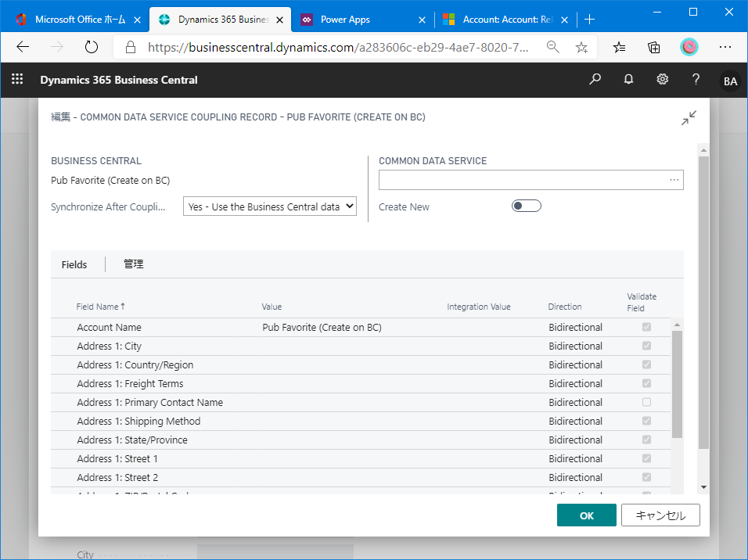Click the Value column header
Image resolution: width=748 pixels, height=560 pixels.
(272, 307)
